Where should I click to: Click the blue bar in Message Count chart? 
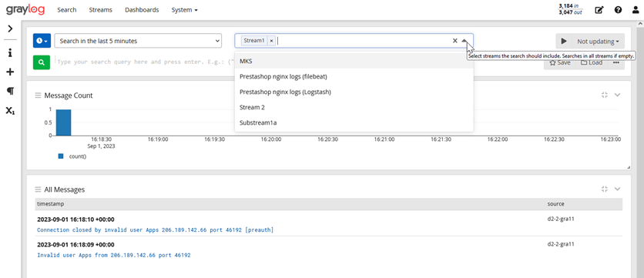tap(64, 122)
